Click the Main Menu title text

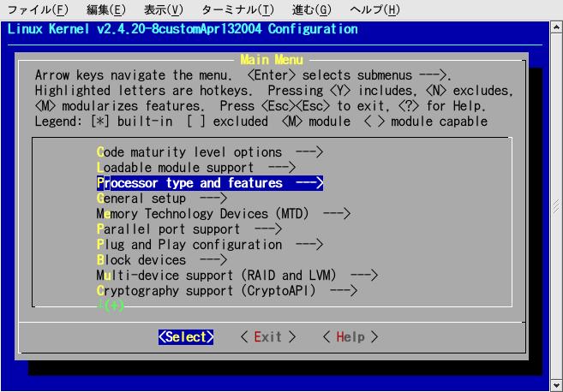[x=272, y=60]
